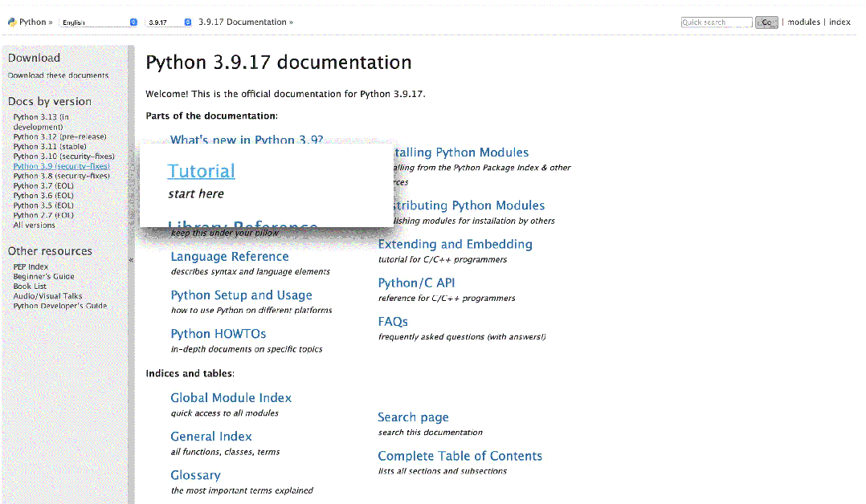
Task: Open Installing Python Modules link
Action: 461,152
